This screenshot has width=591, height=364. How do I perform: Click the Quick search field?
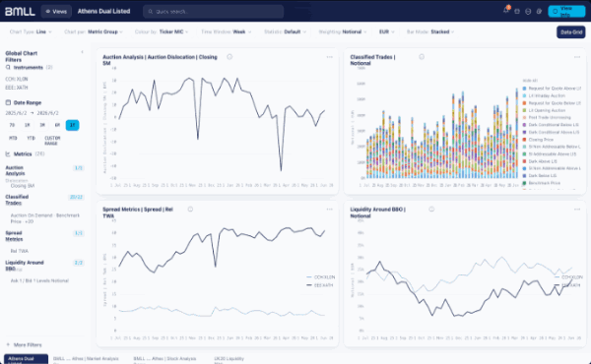click(214, 11)
